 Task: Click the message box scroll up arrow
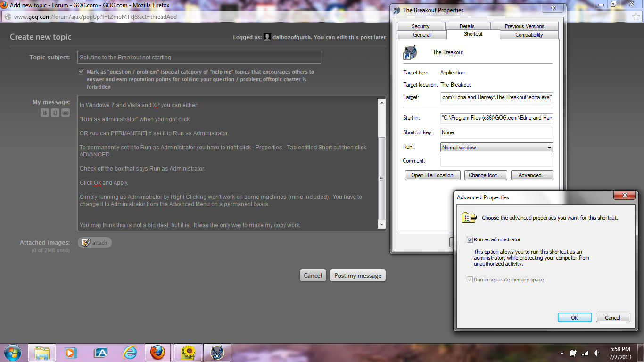[x=382, y=102]
